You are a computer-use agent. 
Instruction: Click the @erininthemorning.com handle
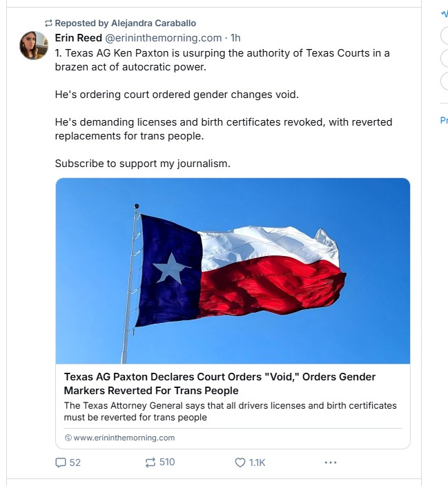(x=163, y=38)
